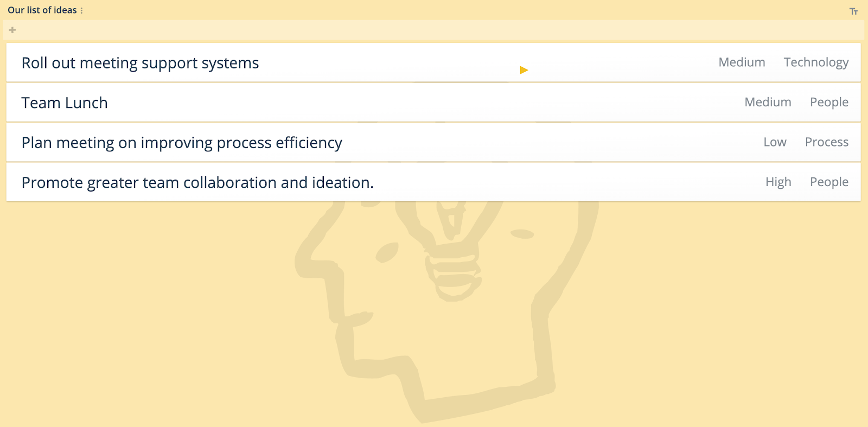Click the empty add-idea input bar

click(x=433, y=30)
